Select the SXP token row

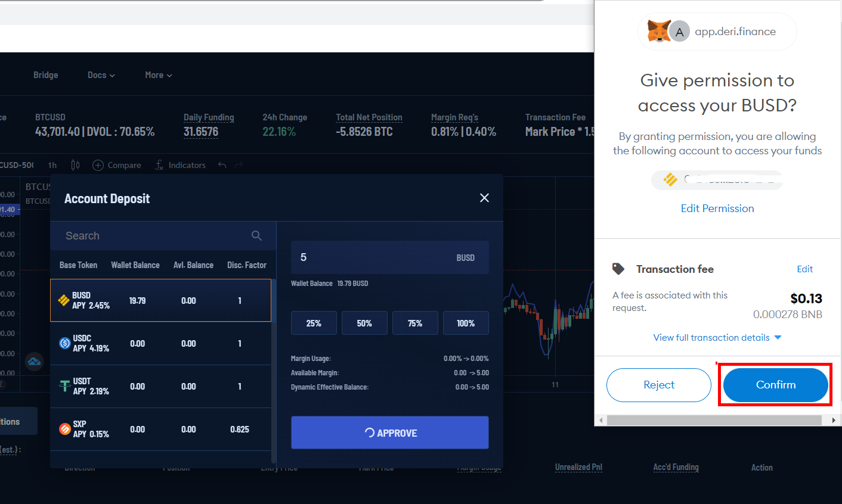pos(161,429)
